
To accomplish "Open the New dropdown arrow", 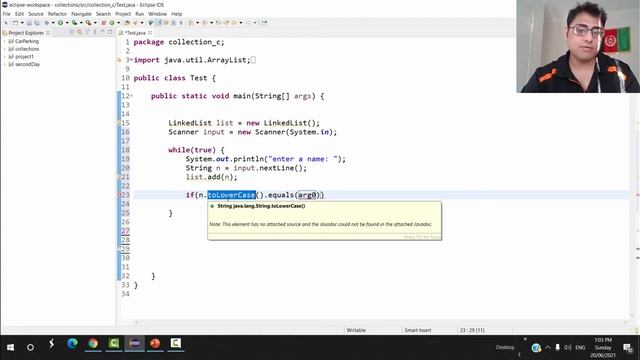I will coord(22,23).
